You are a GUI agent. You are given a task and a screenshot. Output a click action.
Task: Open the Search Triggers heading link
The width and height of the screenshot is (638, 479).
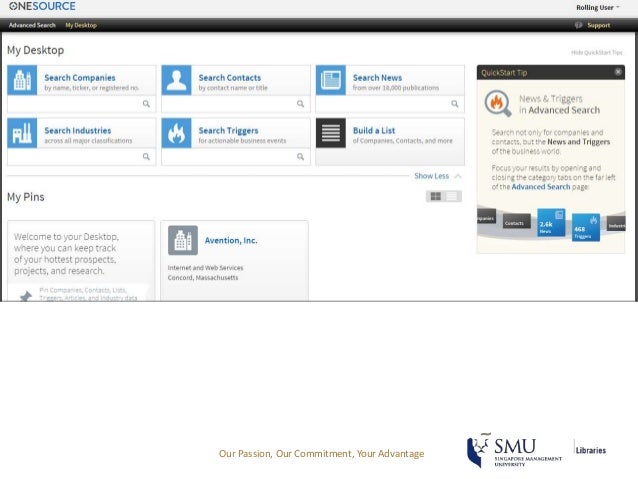point(228,131)
